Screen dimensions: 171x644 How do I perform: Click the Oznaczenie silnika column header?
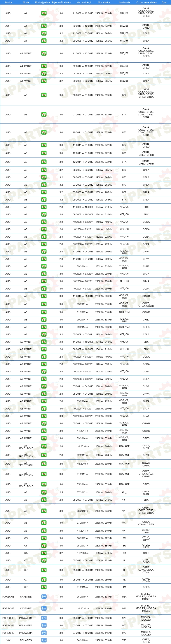(x=147, y=2)
